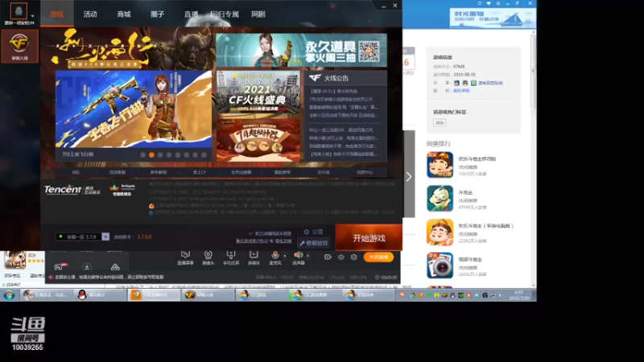Open the 直播 tab
The image size is (644, 362).
(191, 14)
